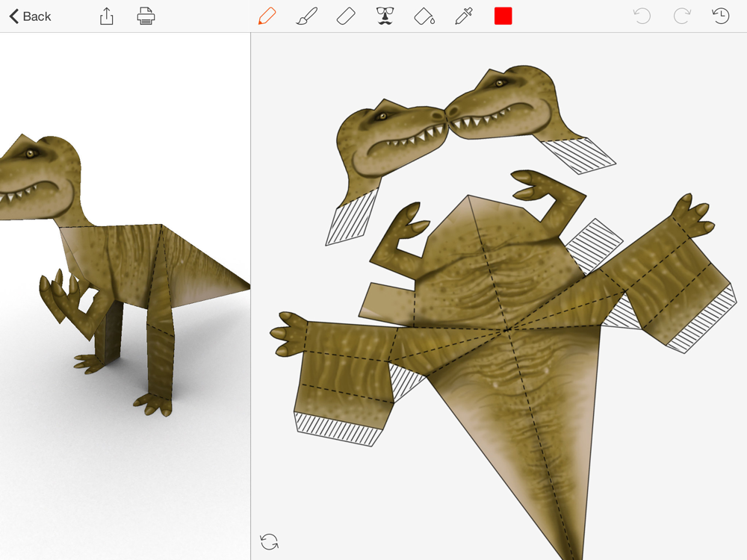Undo the last action
The width and height of the screenshot is (747, 560).
pos(642,16)
